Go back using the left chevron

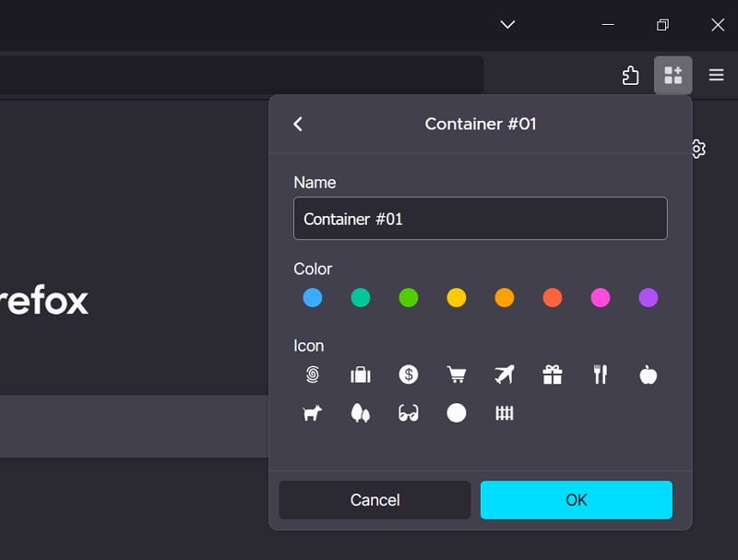point(298,125)
